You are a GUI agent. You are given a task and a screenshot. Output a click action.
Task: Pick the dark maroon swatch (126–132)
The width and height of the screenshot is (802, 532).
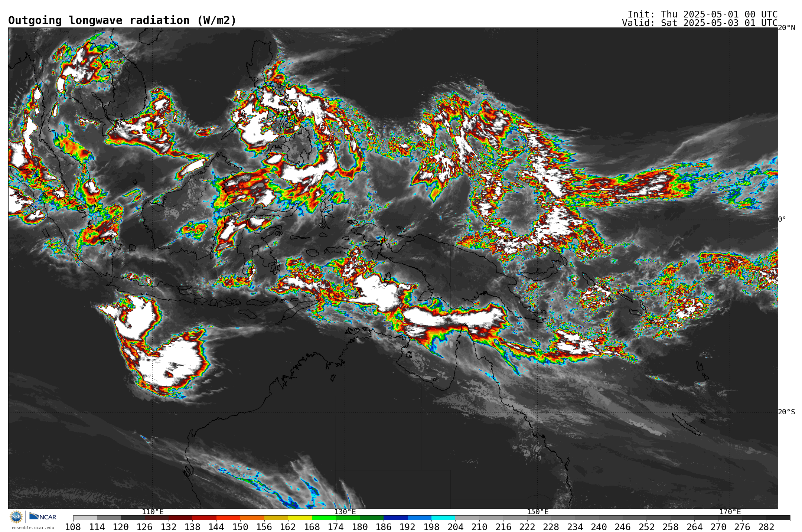tap(156, 518)
